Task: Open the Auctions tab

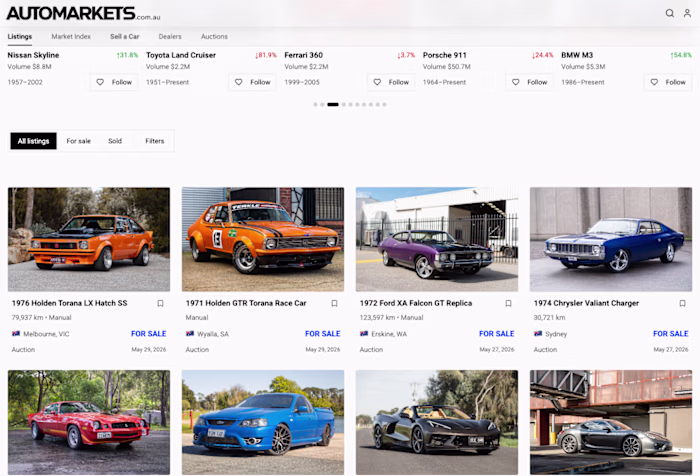Action: coord(214,37)
